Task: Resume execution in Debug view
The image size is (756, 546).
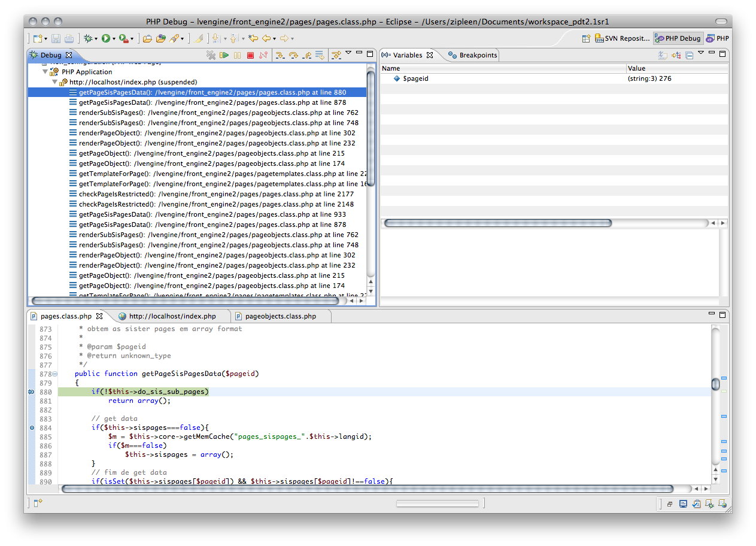Action: [224, 55]
